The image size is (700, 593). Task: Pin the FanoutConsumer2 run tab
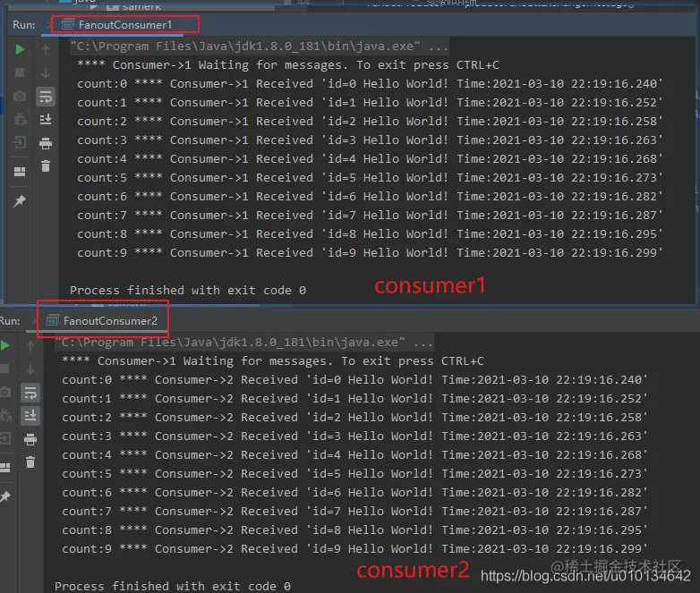(x=4, y=496)
